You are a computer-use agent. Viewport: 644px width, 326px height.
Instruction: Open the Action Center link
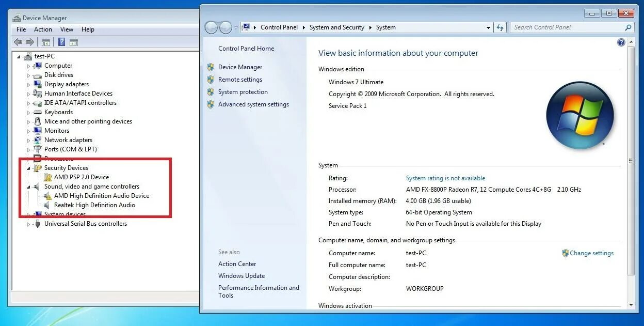[237, 264]
